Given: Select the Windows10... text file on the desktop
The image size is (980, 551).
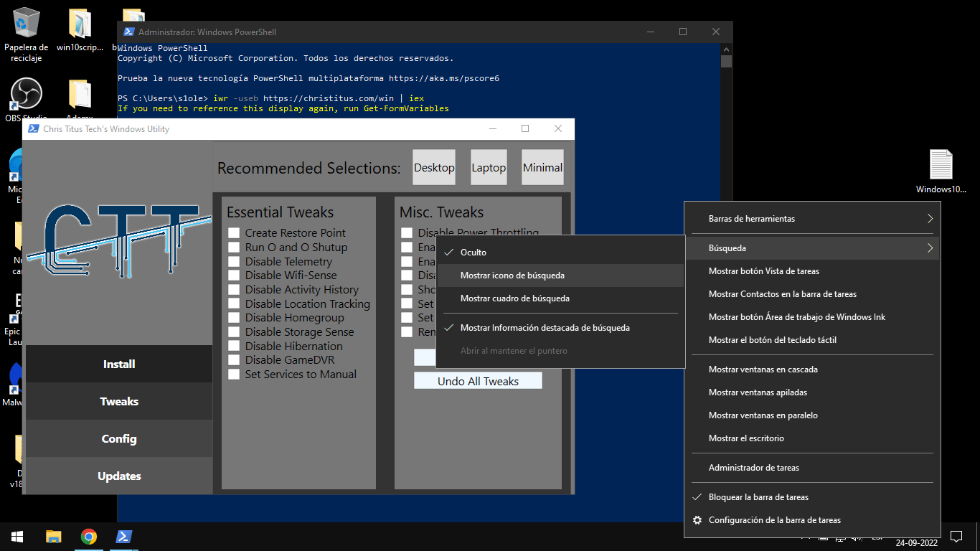Looking at the screenshot, I should pyautogui.click(x=941, y=171).
